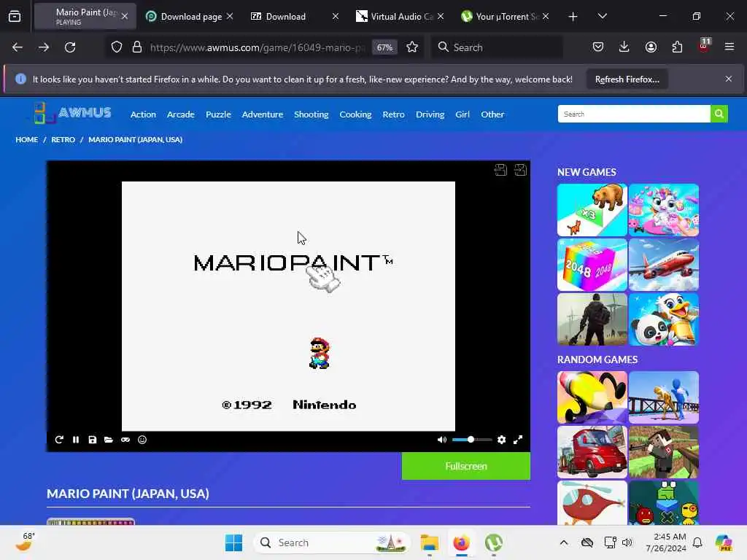The image size is (747, 560).
Task: Switch to the Virtual Audio Cable tab
Action: click(x=401, y=16)
